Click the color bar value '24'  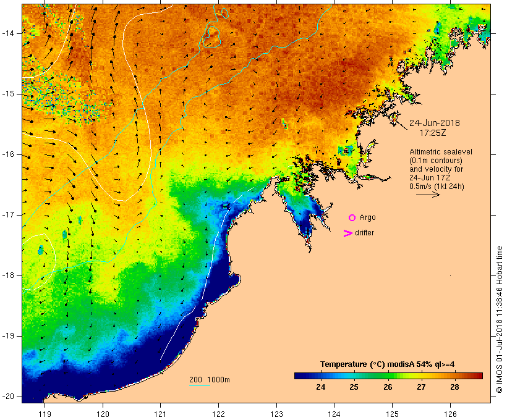coord(320,387)
